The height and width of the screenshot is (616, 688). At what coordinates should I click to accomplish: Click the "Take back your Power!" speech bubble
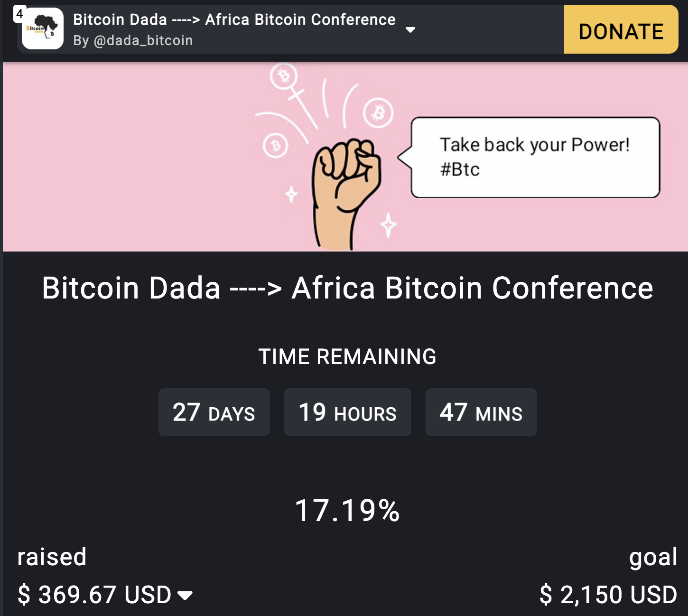click(x=535, y=157)
